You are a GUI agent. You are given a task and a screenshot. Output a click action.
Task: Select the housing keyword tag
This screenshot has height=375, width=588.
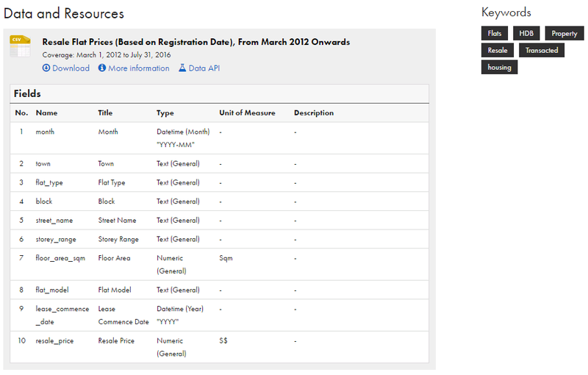(500, 67)
